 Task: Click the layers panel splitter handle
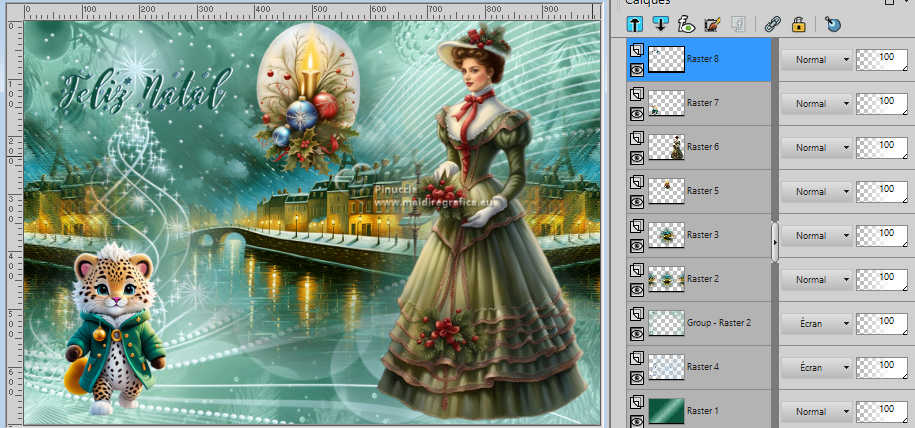pyautogui.click(x=775, y=241)
